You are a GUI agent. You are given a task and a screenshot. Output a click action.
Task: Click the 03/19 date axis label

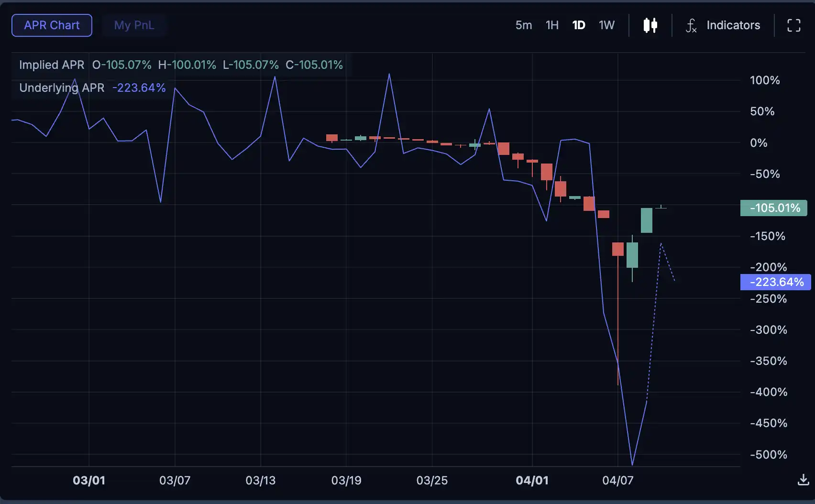pos(346,480)
